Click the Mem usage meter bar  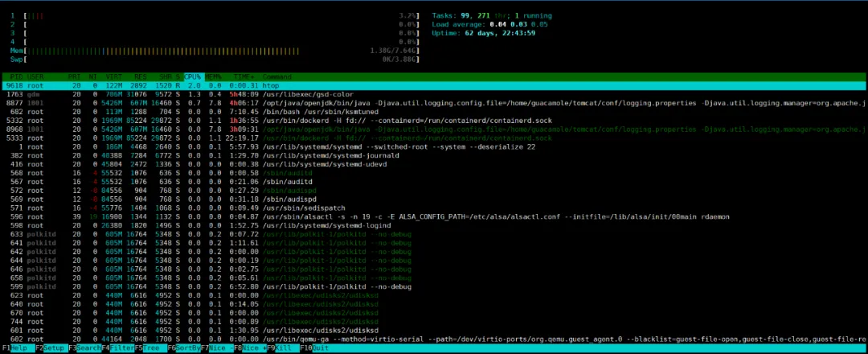(214, 51)
